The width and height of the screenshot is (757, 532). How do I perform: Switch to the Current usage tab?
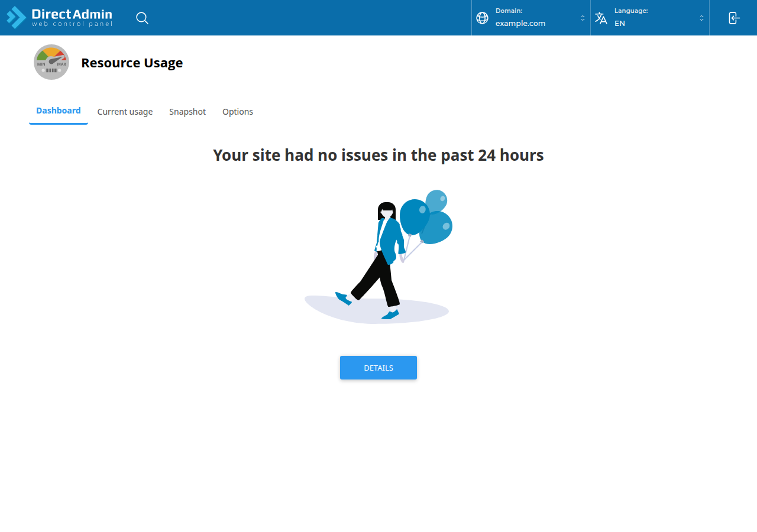click(x=125, y=112)
